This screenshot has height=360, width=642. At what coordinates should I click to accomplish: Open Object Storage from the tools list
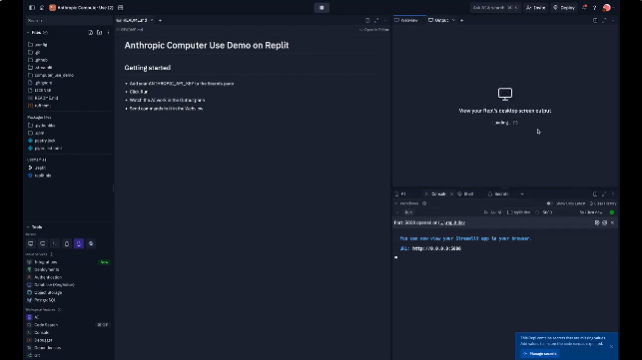click(x=45, y=292)
